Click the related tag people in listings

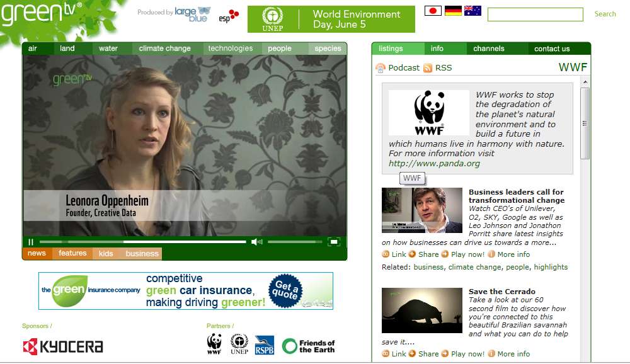pos(517,267)
